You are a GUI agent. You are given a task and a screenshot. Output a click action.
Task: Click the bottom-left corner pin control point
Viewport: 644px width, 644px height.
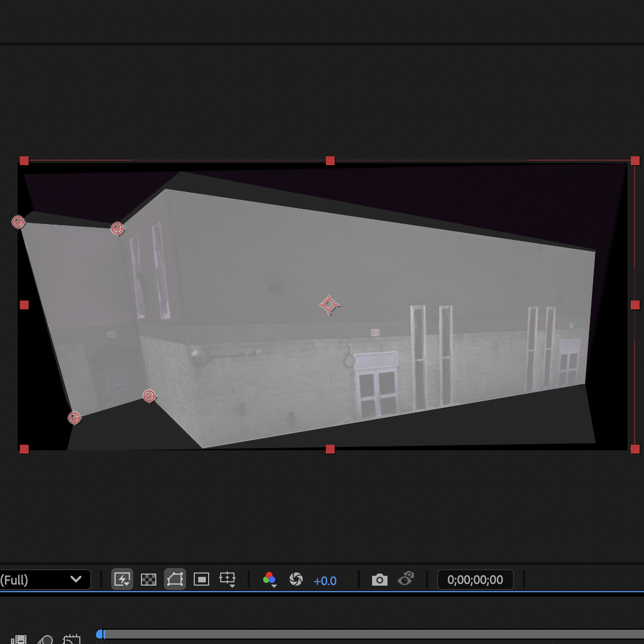click(x=75, y=418)
